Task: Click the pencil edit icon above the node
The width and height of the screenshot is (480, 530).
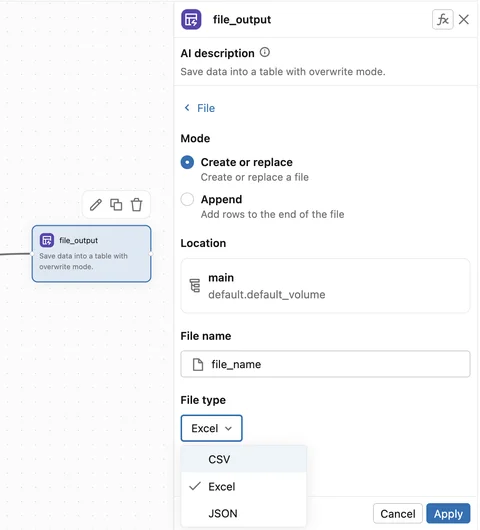Action: click(x=96, y=204)
